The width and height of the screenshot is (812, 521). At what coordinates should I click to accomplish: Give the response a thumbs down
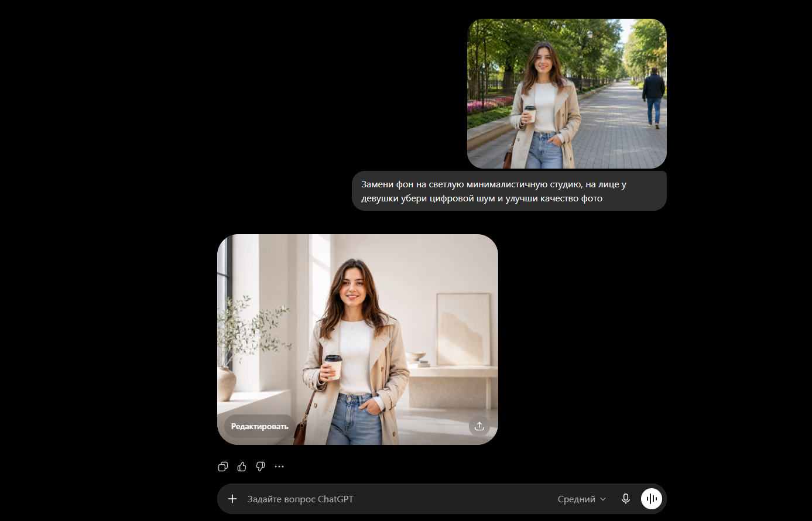[x=261, y=467]
